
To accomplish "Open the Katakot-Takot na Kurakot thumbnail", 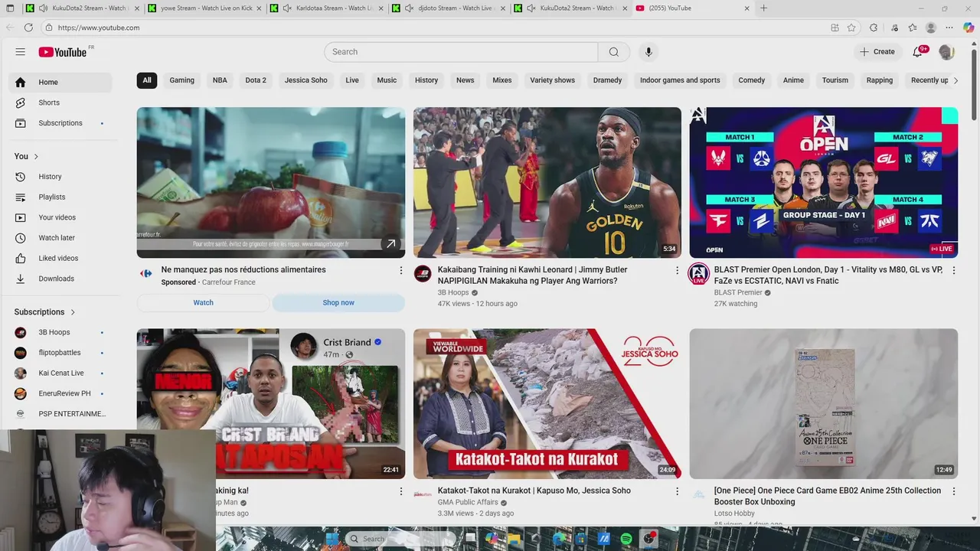I will click(x=547, y=404).
